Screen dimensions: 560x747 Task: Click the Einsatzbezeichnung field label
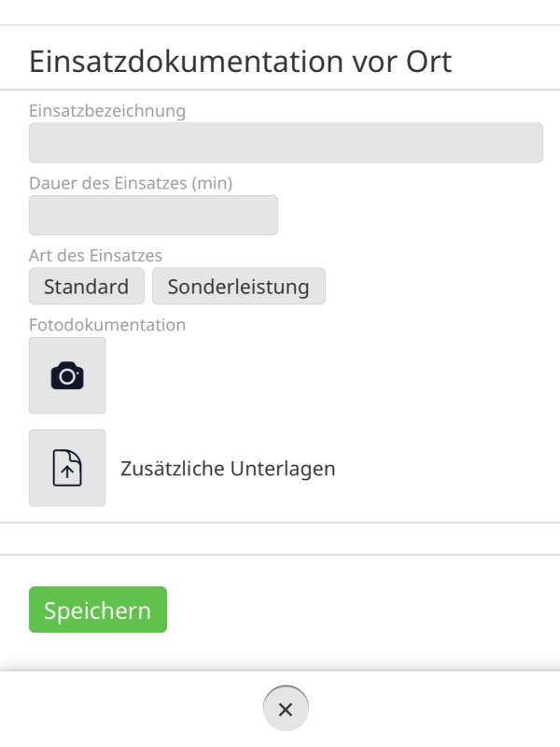click(x=107, y=111)
